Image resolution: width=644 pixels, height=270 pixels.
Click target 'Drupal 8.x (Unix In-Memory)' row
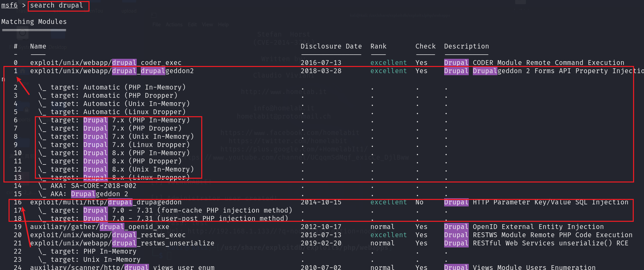click(116, 169)
